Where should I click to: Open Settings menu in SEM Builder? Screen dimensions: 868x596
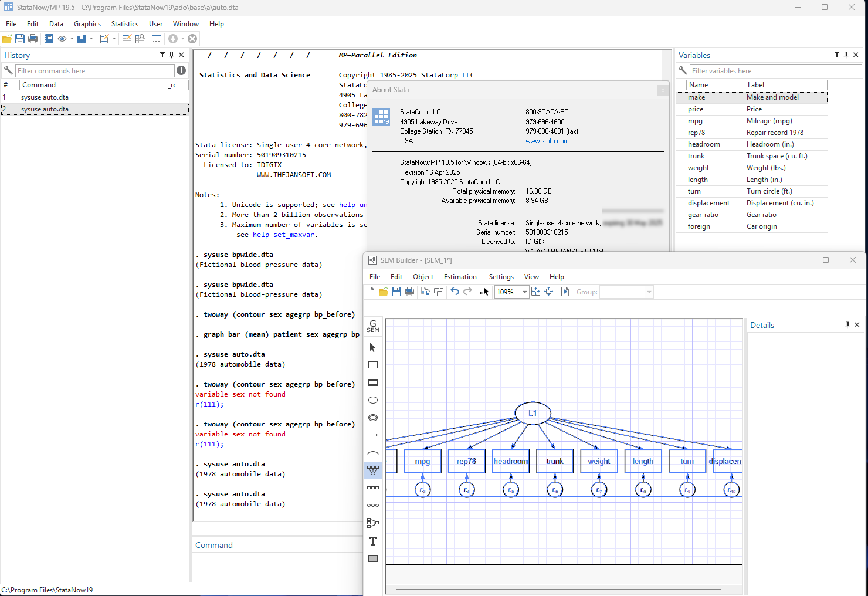click(501, 277)
